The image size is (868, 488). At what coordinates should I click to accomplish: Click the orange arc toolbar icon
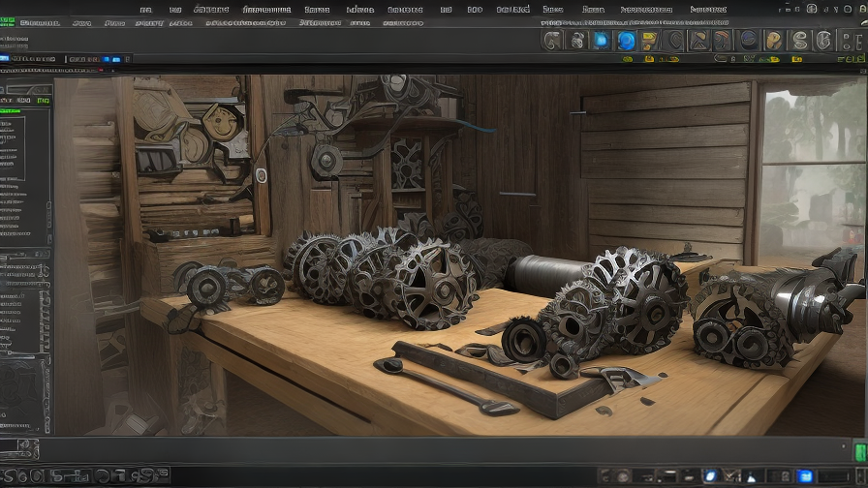pos(723,41)
